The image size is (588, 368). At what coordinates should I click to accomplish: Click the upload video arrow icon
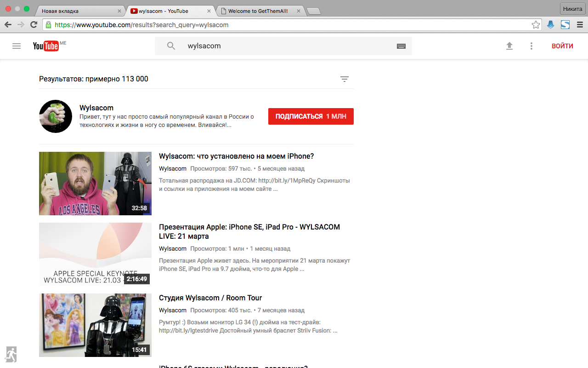tap(509, 46)
